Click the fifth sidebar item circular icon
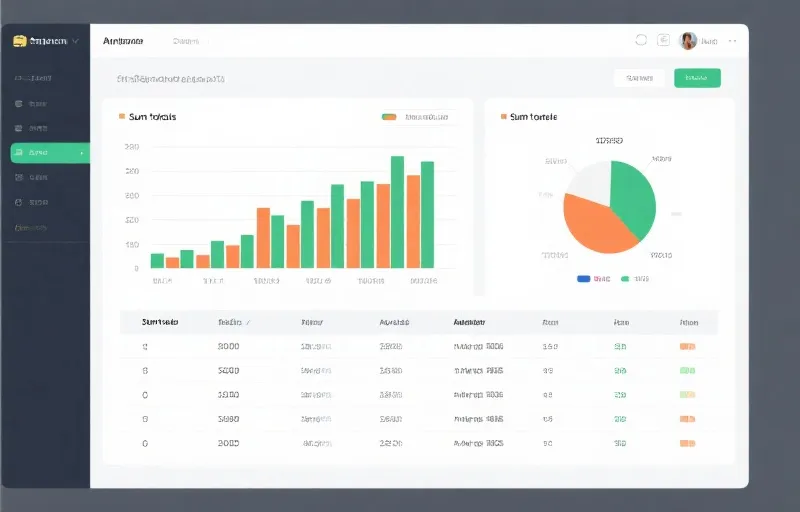The width and height of the screenshot is (800, 512). click(x=18, y=202)
